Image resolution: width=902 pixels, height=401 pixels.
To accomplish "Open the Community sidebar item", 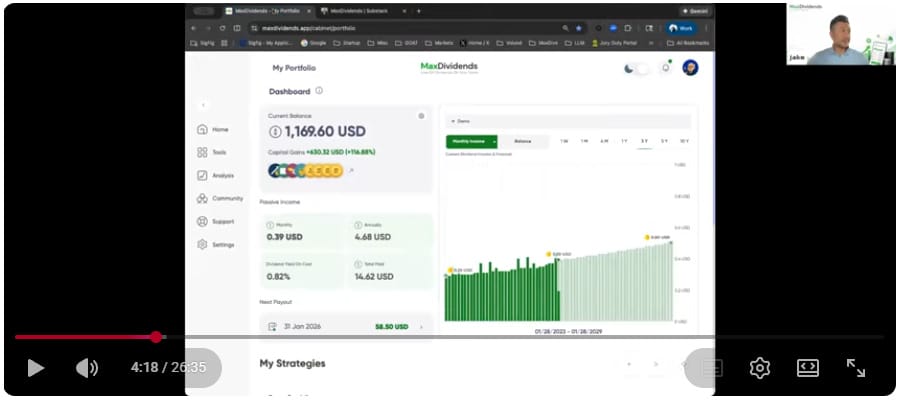I will 220,198.
